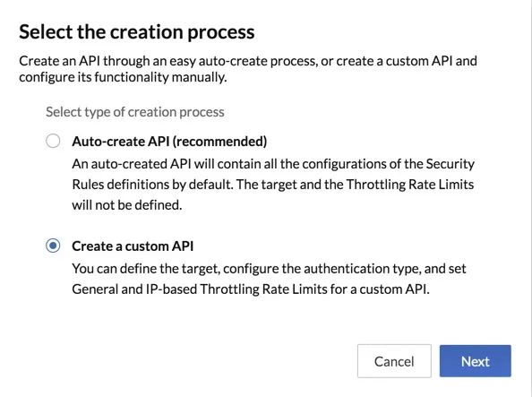Click the Select the creation process heading
532x397 pixels.
pos(137,32)
